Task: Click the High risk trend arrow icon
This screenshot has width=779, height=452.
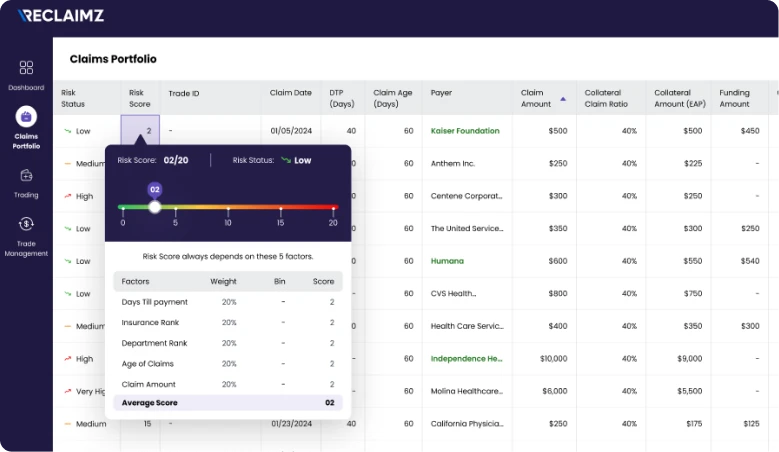Action: pyautogui.click(x=67, y=196)
